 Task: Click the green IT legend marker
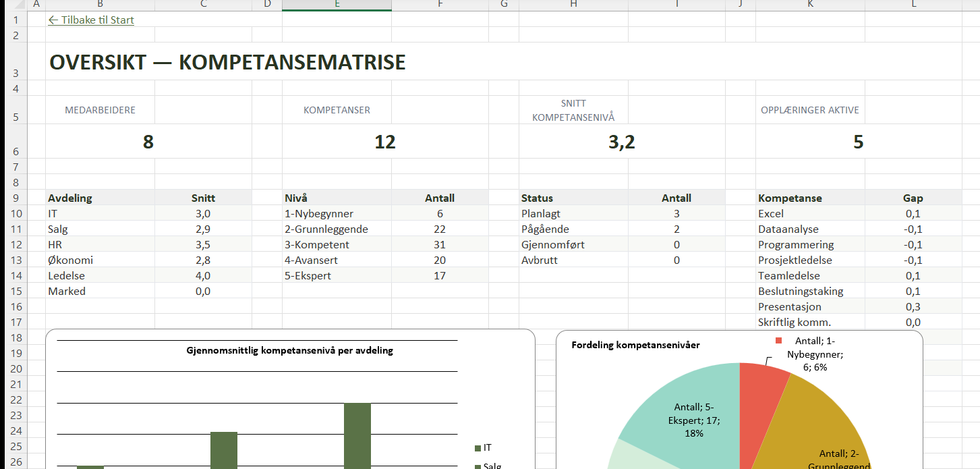coord(478,448)
